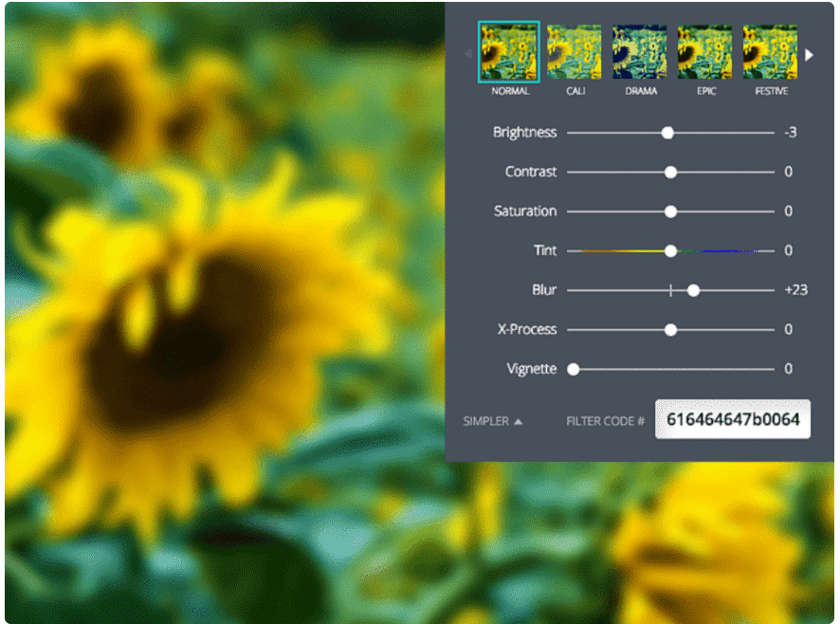Click the Tint label
Image resolution: width=840 pixels, height=624 pixels.
click(545, 250)
